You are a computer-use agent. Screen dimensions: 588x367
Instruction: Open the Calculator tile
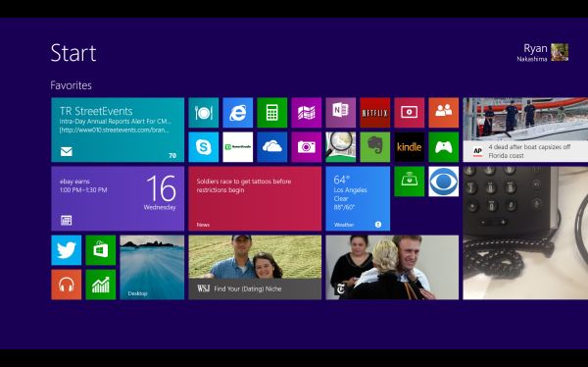point(272,113)
